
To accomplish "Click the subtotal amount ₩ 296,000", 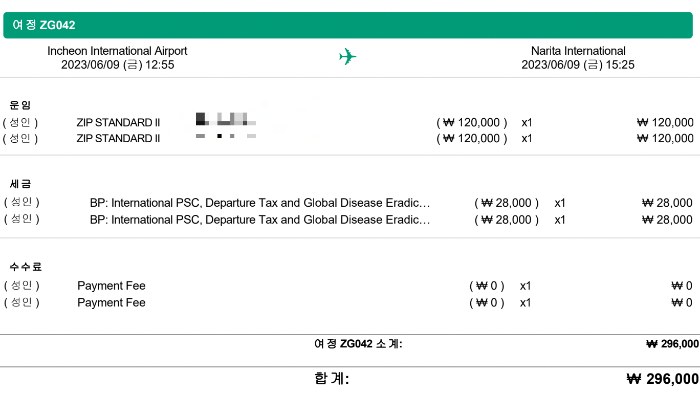I will point(672,344).
